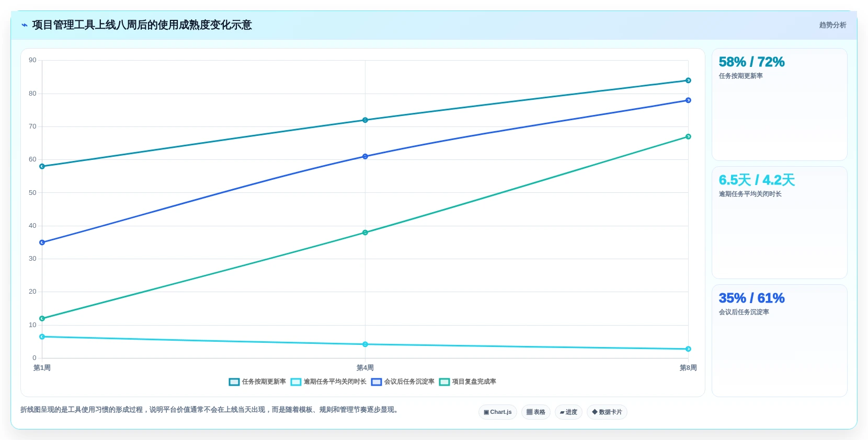Click the 任务按期更新率 card caption

pyautogui.click(x=740, y=76)
